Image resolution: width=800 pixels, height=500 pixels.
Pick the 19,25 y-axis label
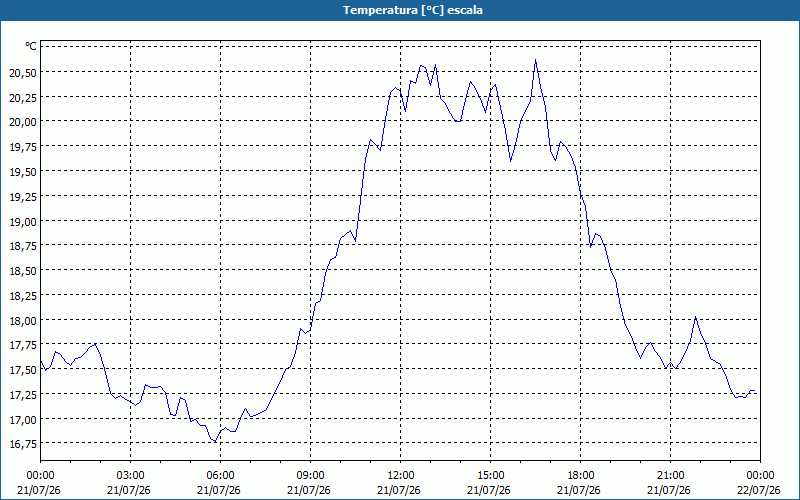pos(23,197)
